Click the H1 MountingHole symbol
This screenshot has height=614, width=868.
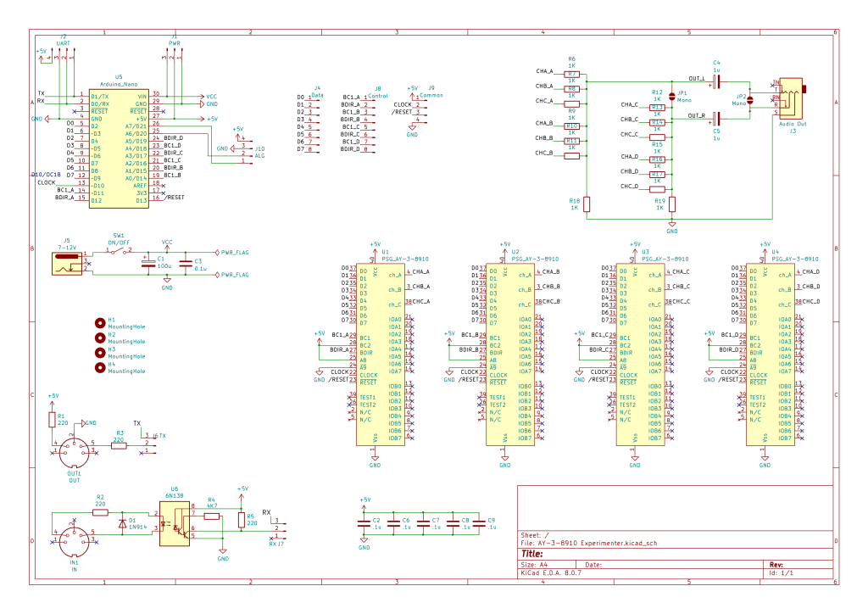coord(99,323)
